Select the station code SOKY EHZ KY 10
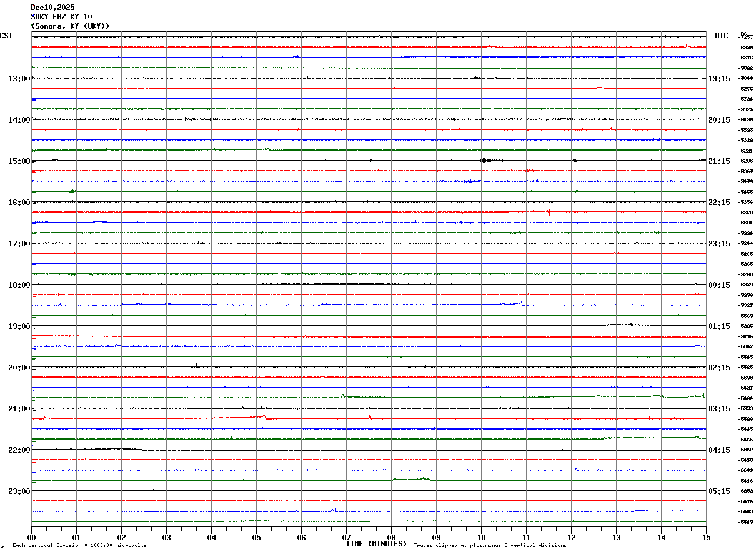This screenshot has width=756, height=554. [x=61, y=17]
